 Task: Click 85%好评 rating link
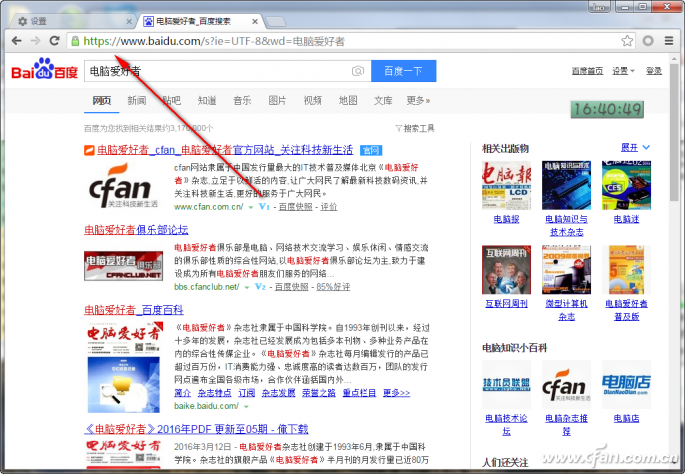[x=333, y=287]
